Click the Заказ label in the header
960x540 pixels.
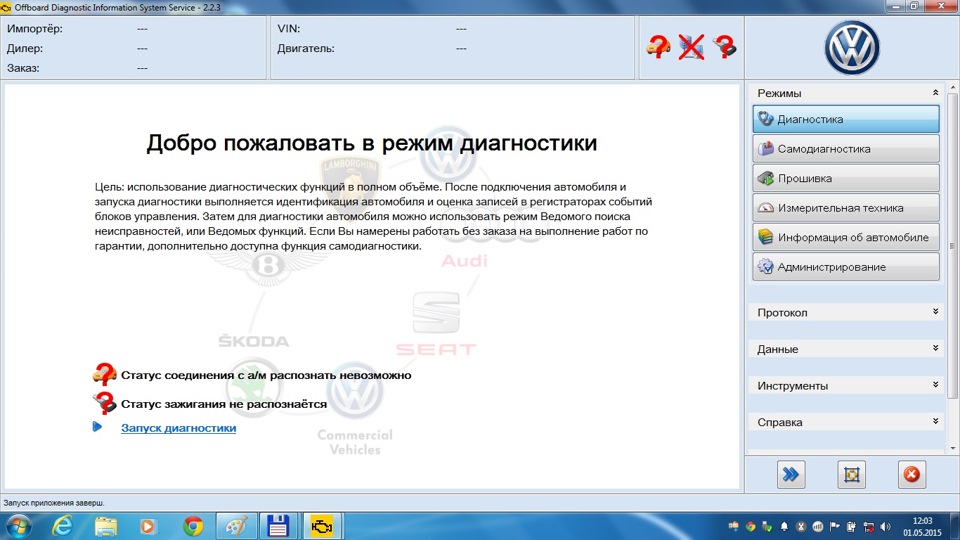pos(23,68)
